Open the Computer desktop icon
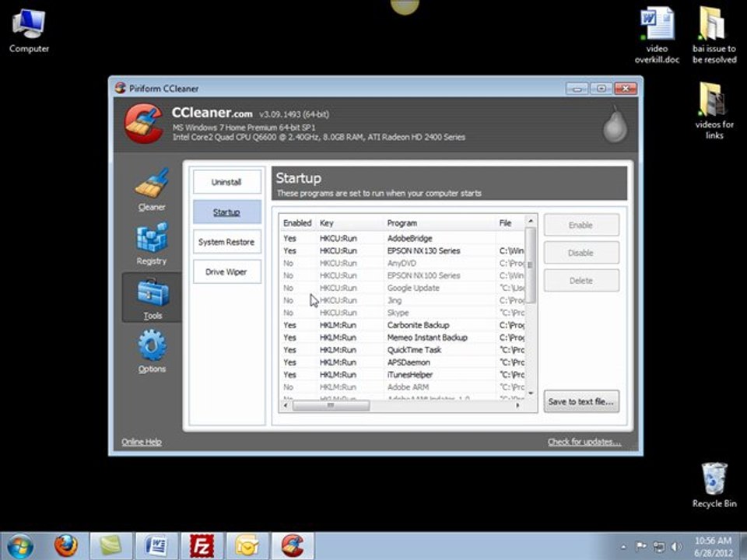Image resolution: width=747 pixels, height=560 pixels. [x=29, y=30]
